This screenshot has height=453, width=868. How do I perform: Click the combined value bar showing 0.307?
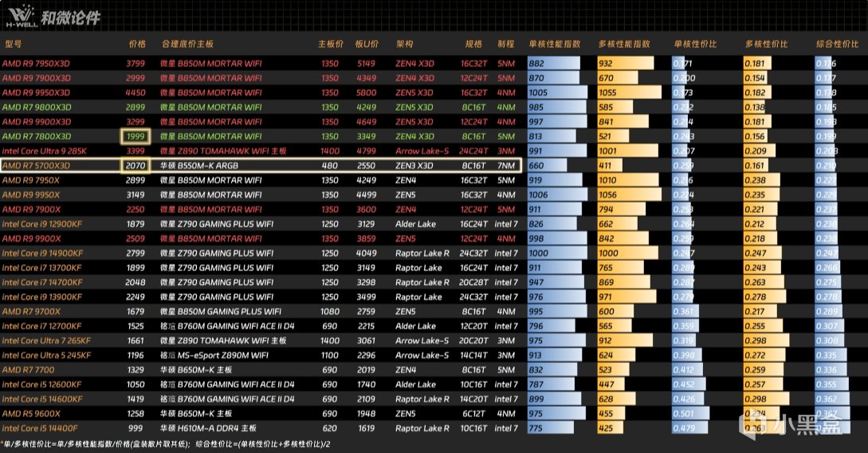click(829, 325)
